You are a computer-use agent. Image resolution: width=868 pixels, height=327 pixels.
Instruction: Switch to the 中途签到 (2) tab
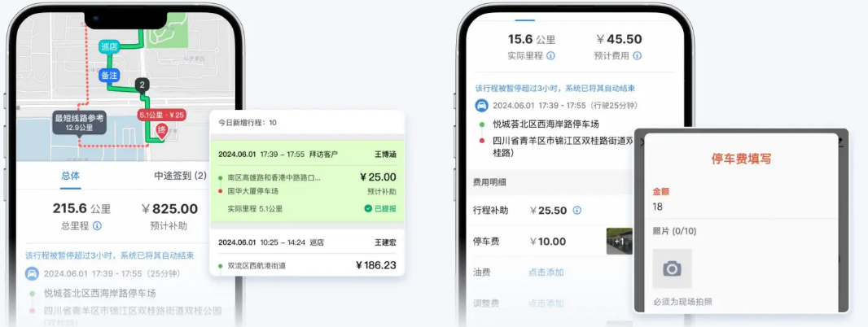click(x=180, y=176)
